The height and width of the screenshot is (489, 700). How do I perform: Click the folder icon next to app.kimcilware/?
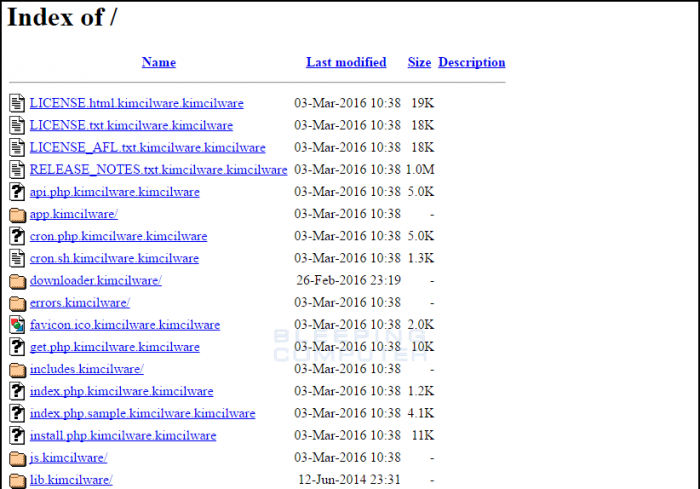click(17, 214)
